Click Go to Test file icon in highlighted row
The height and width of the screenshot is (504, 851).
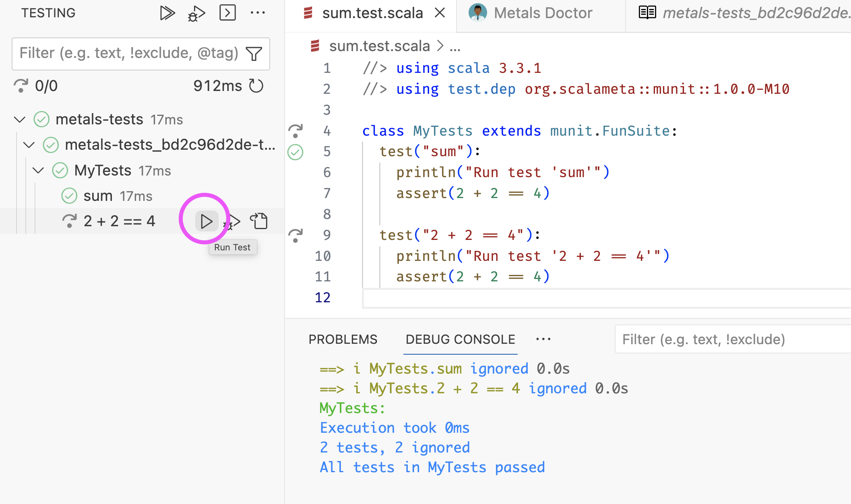point(259,221)
